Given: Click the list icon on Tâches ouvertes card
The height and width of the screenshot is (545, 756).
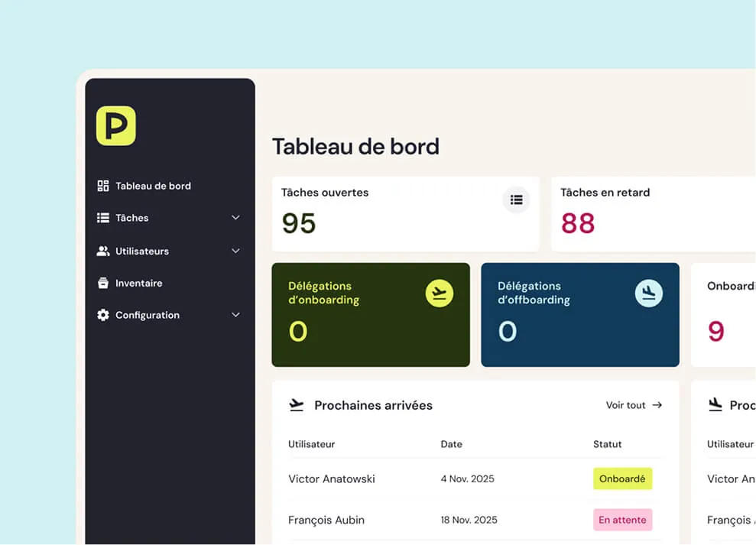Looking at the screenshot, I should click(x=516, y=200).
